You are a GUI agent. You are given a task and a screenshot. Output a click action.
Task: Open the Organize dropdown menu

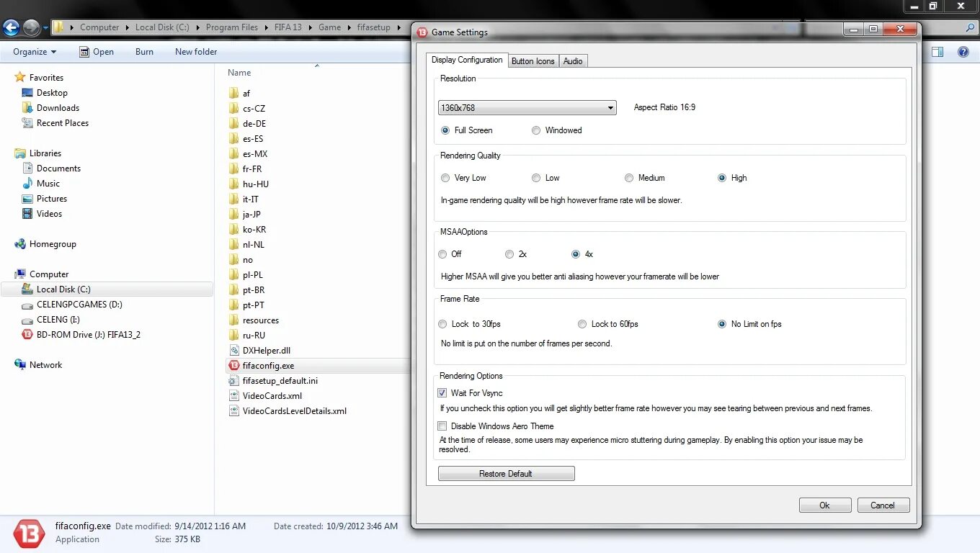[x=35, y=52]
